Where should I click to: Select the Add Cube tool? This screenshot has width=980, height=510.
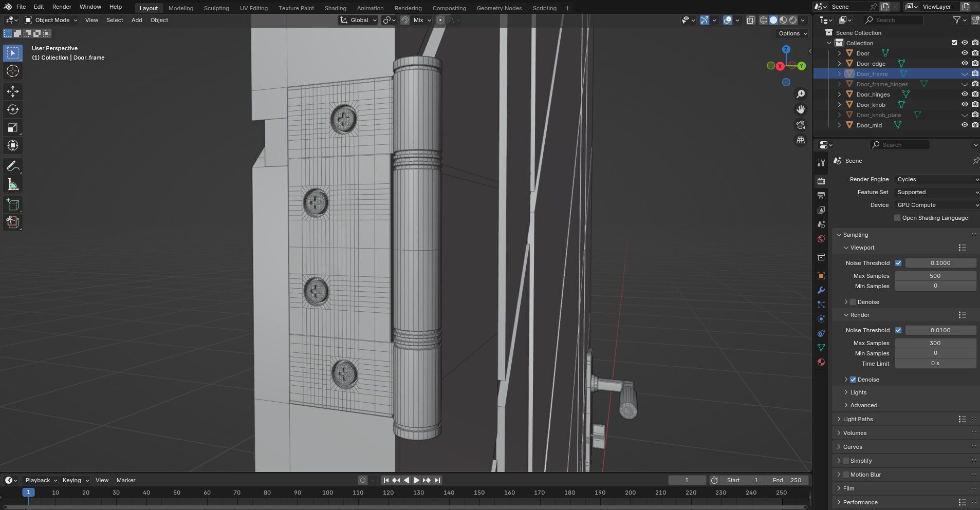13,204
